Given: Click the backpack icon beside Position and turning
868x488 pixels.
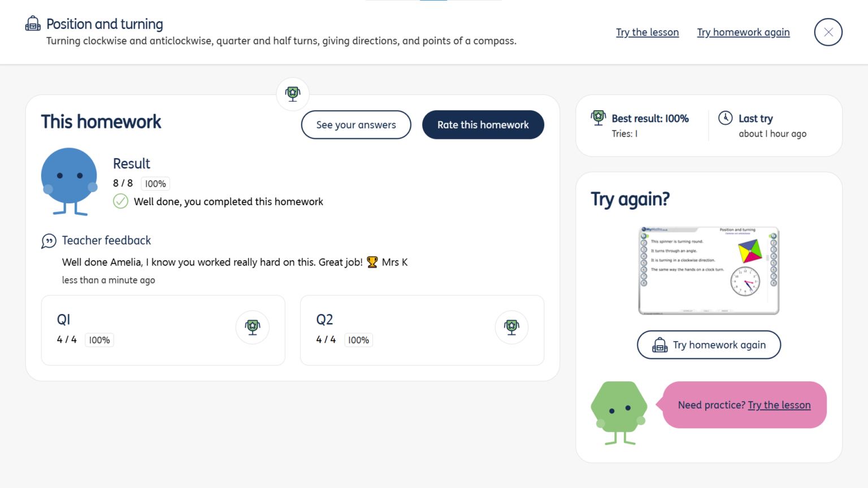Looking at the screenshot, I should point(33,24).
